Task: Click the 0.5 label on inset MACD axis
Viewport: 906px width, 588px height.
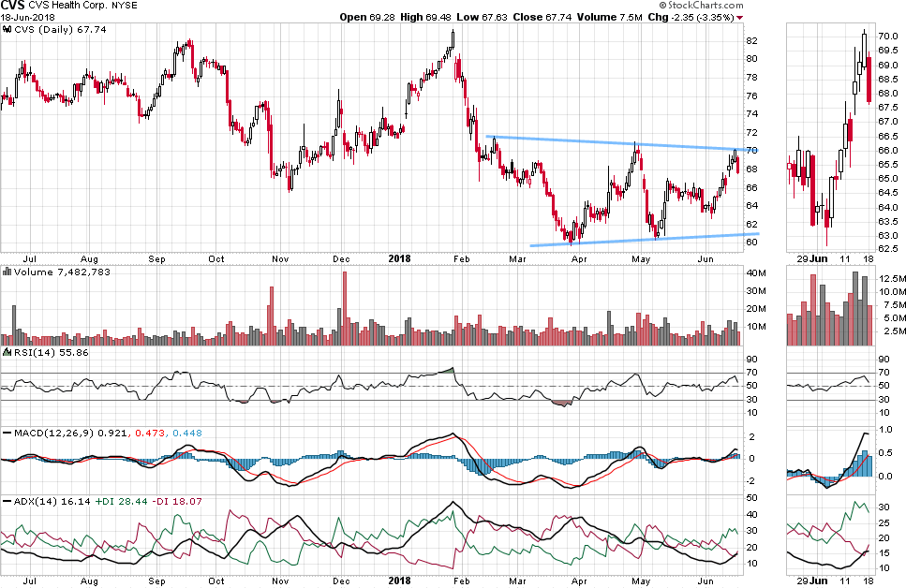Action: [x=884, y=453]
